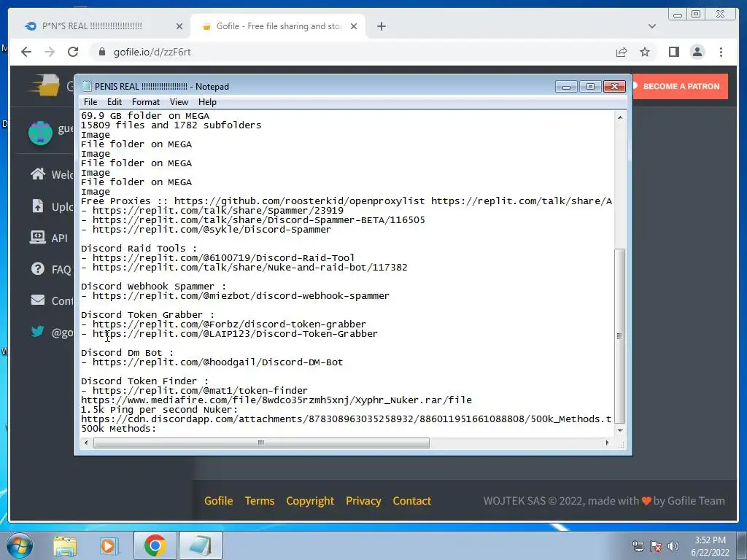The image size is (747, 560).
Task: Click the gofile.io address bar
Action: pyautogui.click(x=352, y=52)
